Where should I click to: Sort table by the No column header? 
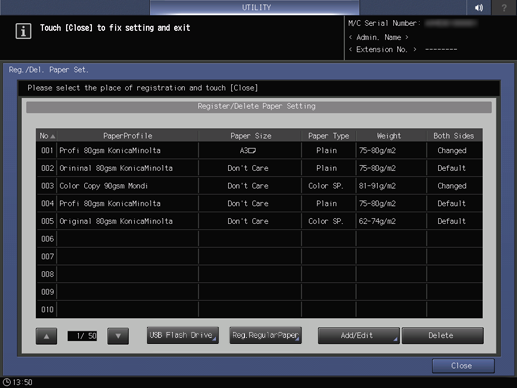pyautogui.click(x=47, y=136)
